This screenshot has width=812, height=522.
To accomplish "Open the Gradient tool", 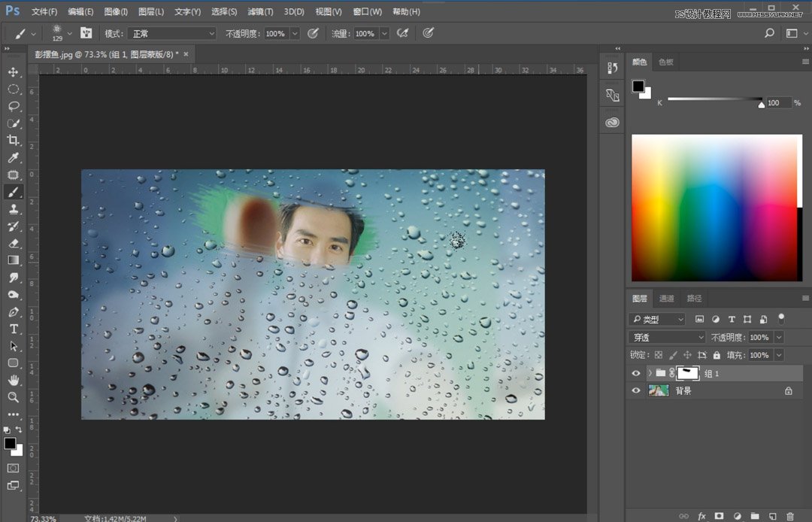I will [x=12, y=260].
